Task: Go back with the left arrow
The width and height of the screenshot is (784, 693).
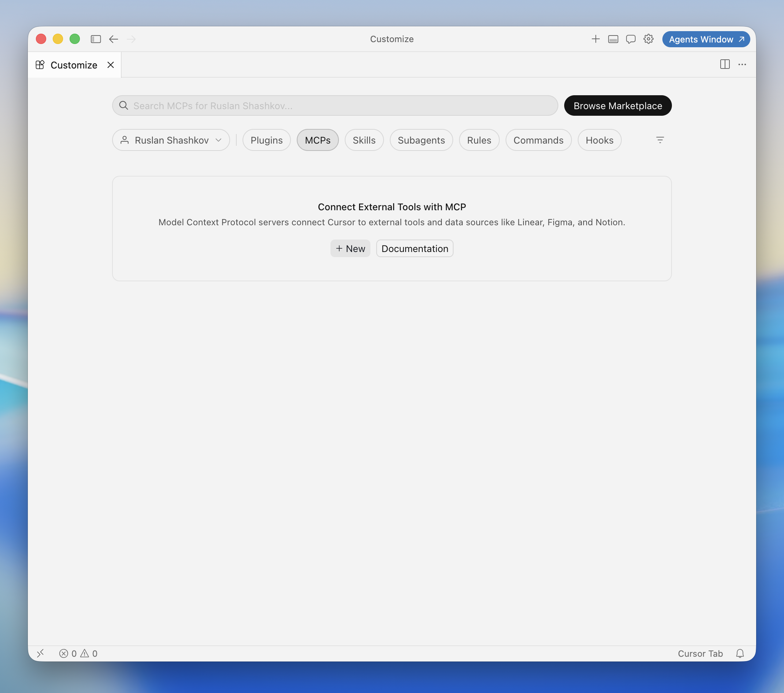Action: click(114, 39)
